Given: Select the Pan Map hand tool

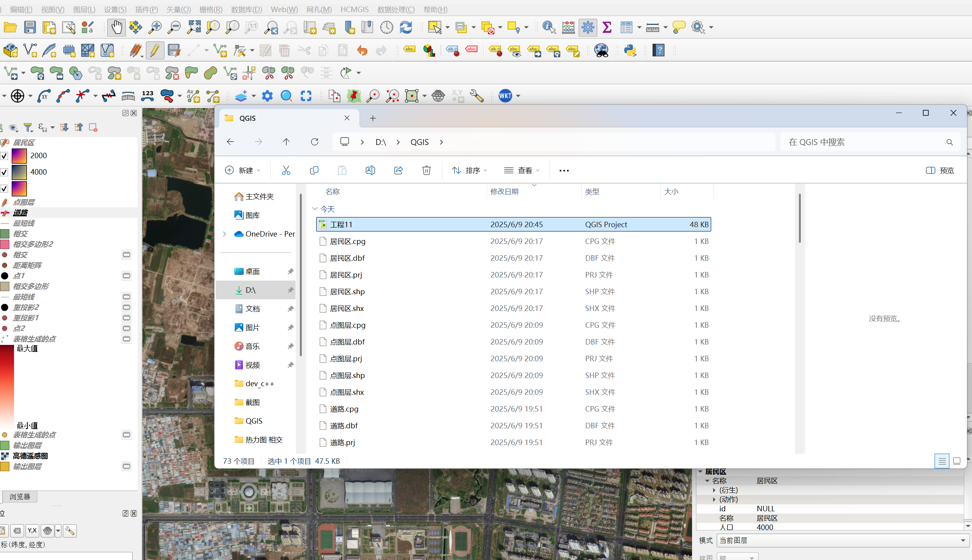Looking at the screenshot, I should [x=116, y=27].
